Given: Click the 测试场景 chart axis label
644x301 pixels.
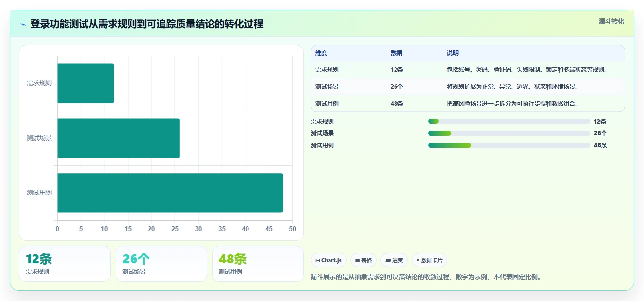Looking at the screenshot, I should pyautogui.click(x=39, y=138).
